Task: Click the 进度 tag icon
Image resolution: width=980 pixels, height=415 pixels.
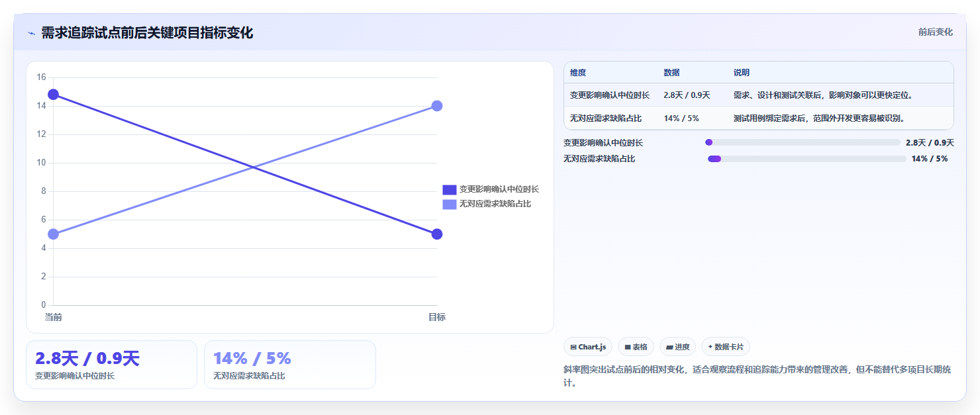Action: [x=669, y=347]
